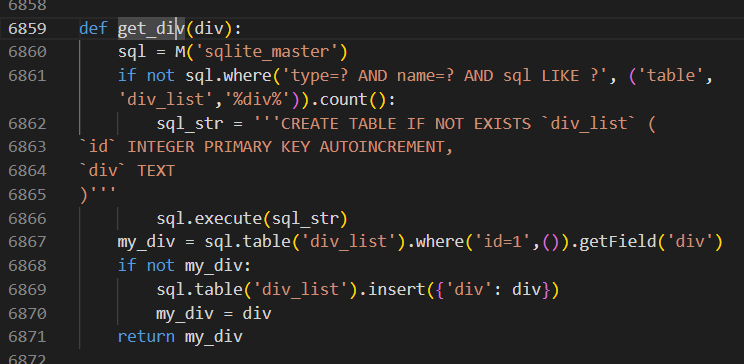Click line number 6863 in the gutter
744x364 pixels.
point(27,147)
